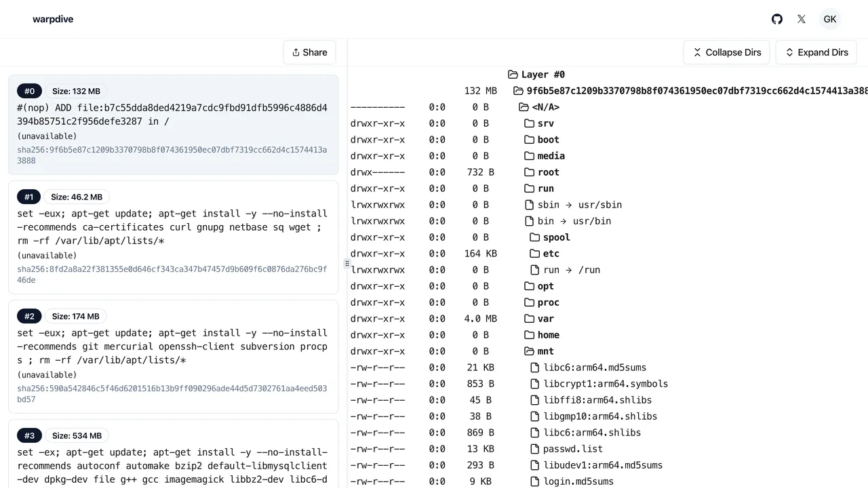The width and height of the screenshot is (868, 493).
Task: Click the folder icon beside var
Action: [530, 319]
